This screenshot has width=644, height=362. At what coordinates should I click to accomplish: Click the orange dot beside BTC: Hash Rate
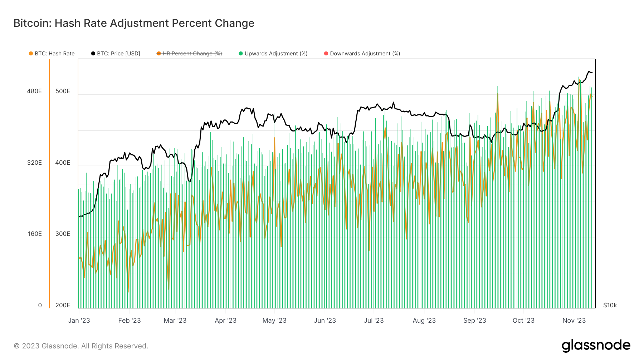pos(31,54)
